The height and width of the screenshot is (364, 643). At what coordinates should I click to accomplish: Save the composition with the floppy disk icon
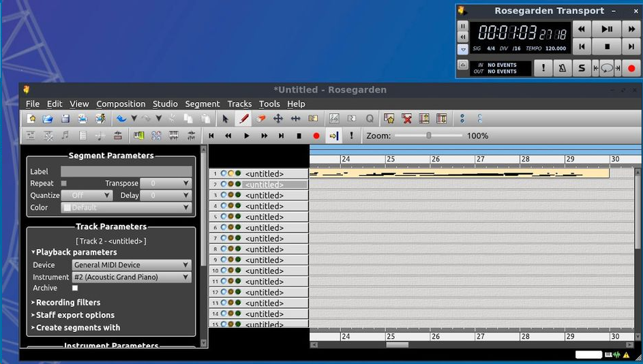pos(65,119)
